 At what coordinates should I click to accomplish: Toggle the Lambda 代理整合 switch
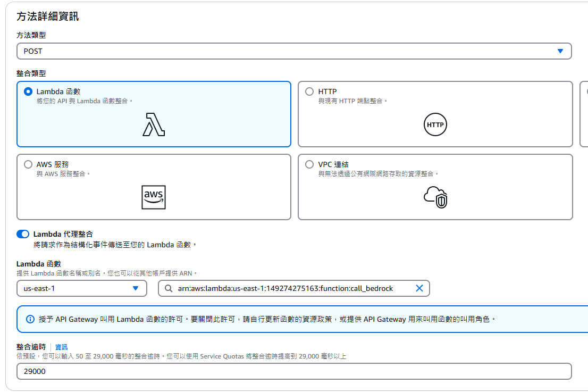click(23, 234)
